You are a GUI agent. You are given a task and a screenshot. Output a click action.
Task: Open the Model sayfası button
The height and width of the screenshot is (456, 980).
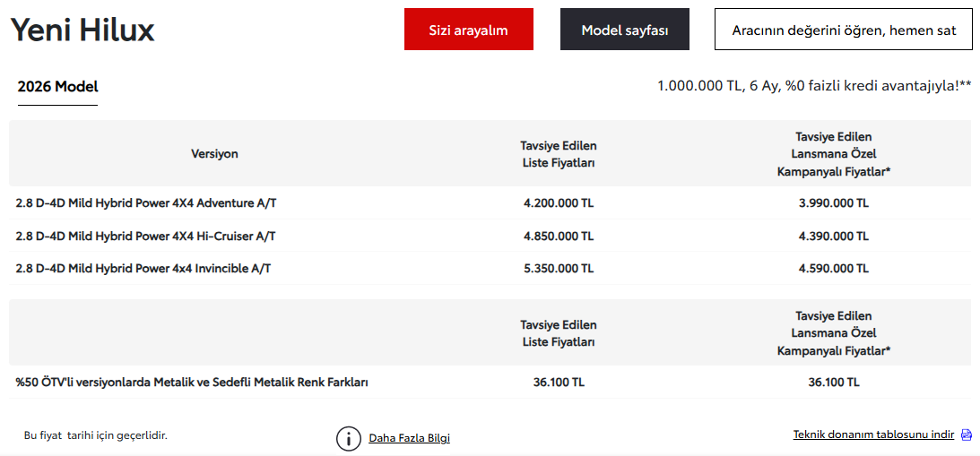(625, 30)
